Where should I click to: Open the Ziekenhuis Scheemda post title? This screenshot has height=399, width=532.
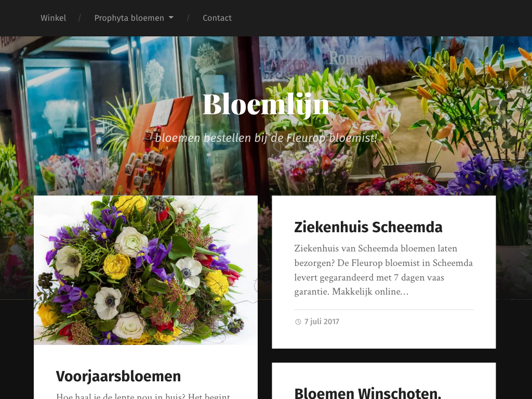pos(368,227)
